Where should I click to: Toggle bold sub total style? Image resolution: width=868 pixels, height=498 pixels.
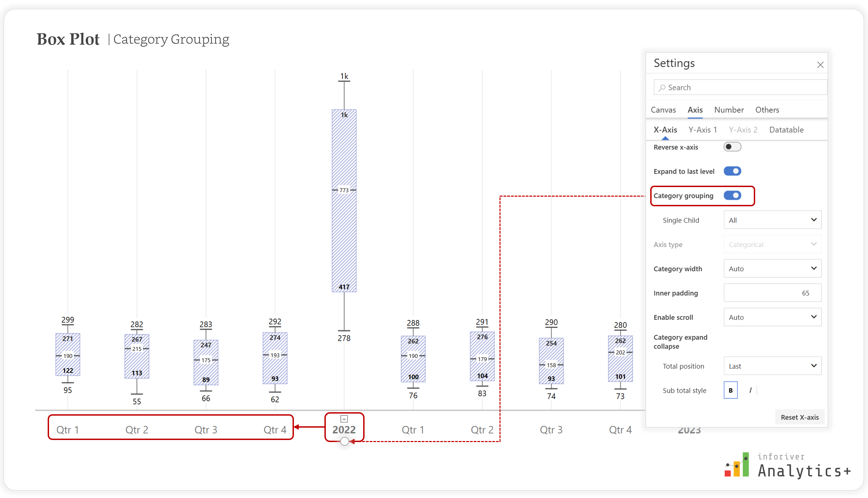730,390
